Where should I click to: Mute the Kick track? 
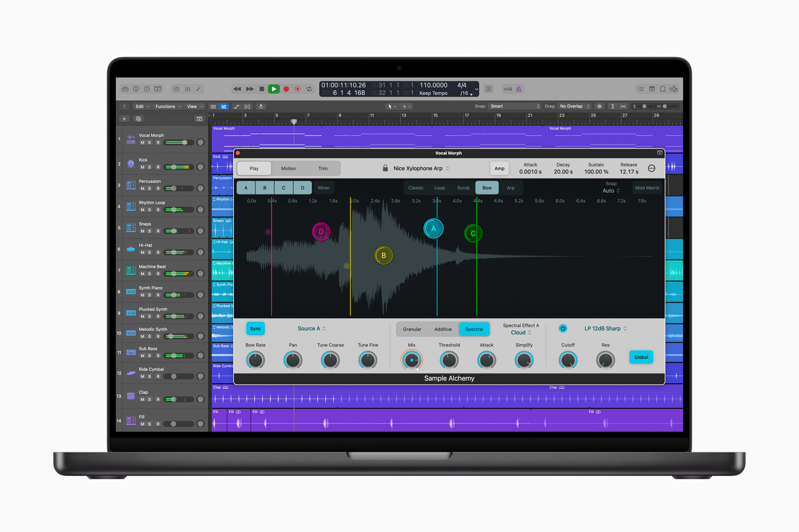143,166
